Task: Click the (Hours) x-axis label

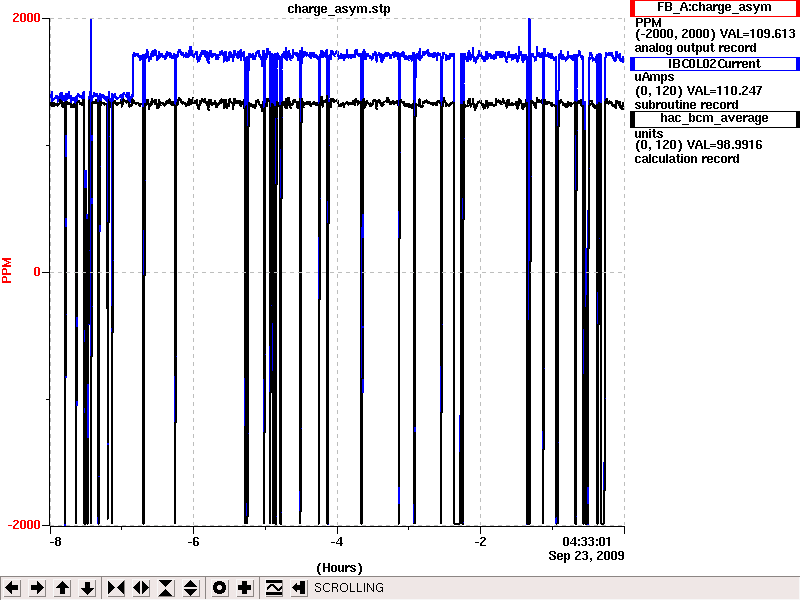Action: (339, 568)
